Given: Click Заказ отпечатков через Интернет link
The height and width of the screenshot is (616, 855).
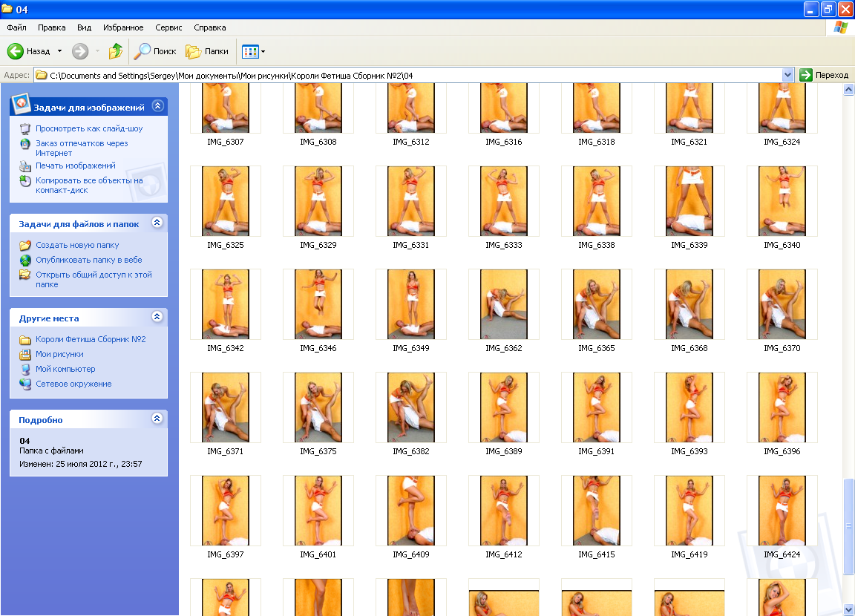Looking at the screenshot, I should pyautogui.click(x=82, y=148).
